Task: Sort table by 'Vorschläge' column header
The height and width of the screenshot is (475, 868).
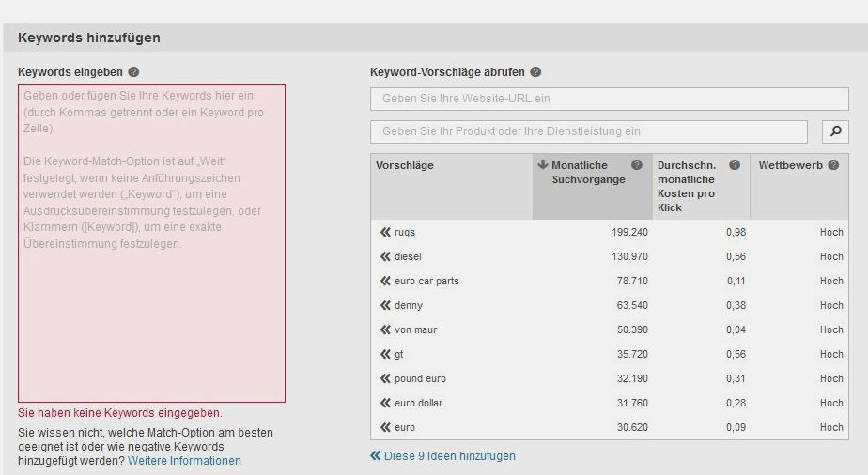Action: [x=405, y=165]
